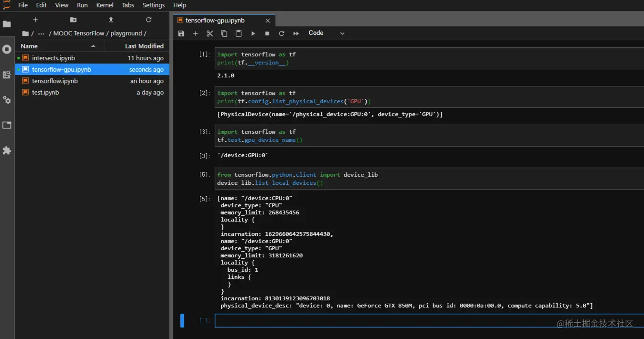Copy the selected cell using toolbar icon
This screenshot has height=339, width=644.
tap(224, 33)
